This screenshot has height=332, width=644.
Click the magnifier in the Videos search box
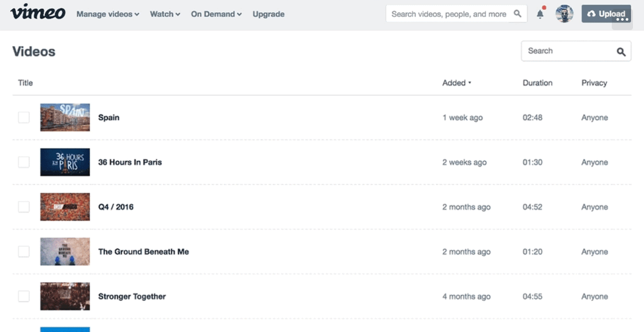tap(621, 51)
